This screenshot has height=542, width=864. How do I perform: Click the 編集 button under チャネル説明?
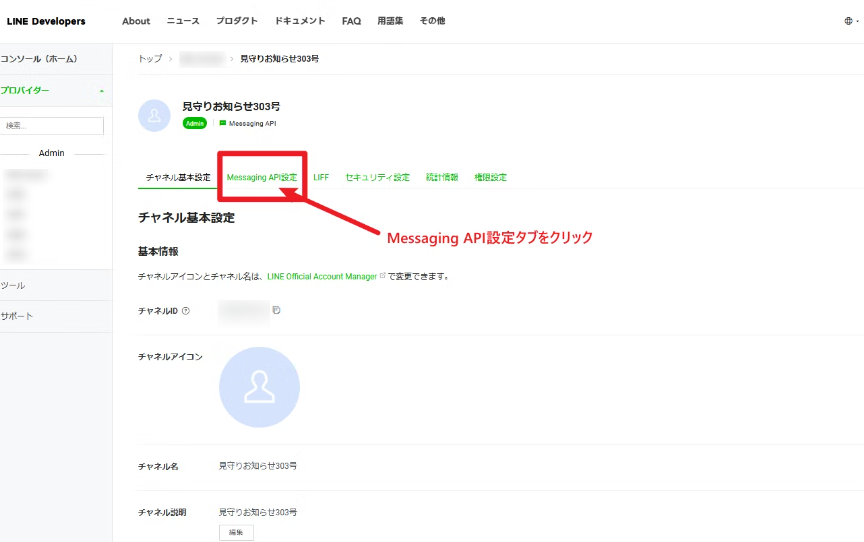click(x=236, y=533)
